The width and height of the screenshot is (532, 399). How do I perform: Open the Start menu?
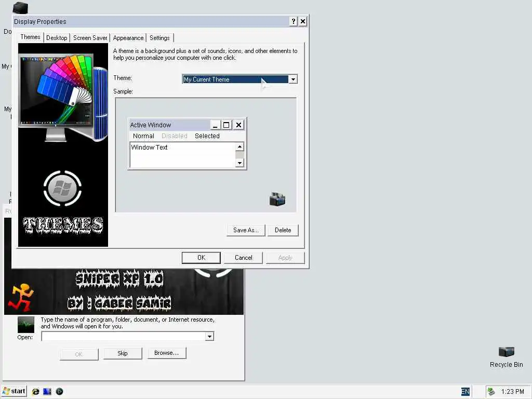pos(14,391)
